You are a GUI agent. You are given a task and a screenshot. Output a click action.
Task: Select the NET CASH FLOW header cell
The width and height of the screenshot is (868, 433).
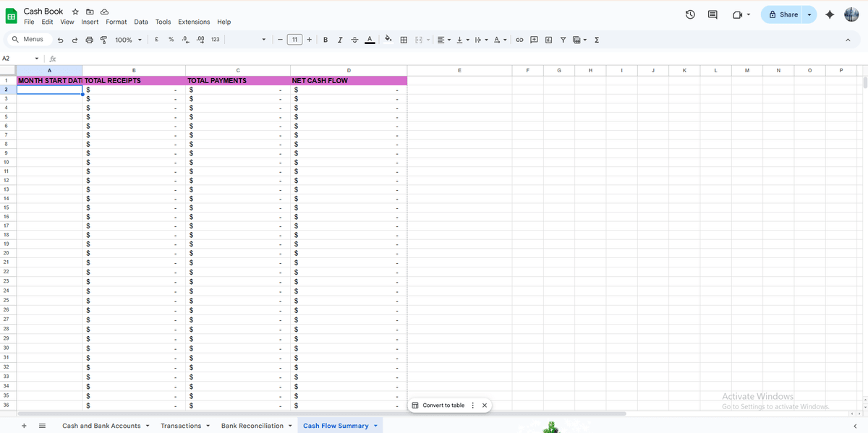[x=349, y=80]
